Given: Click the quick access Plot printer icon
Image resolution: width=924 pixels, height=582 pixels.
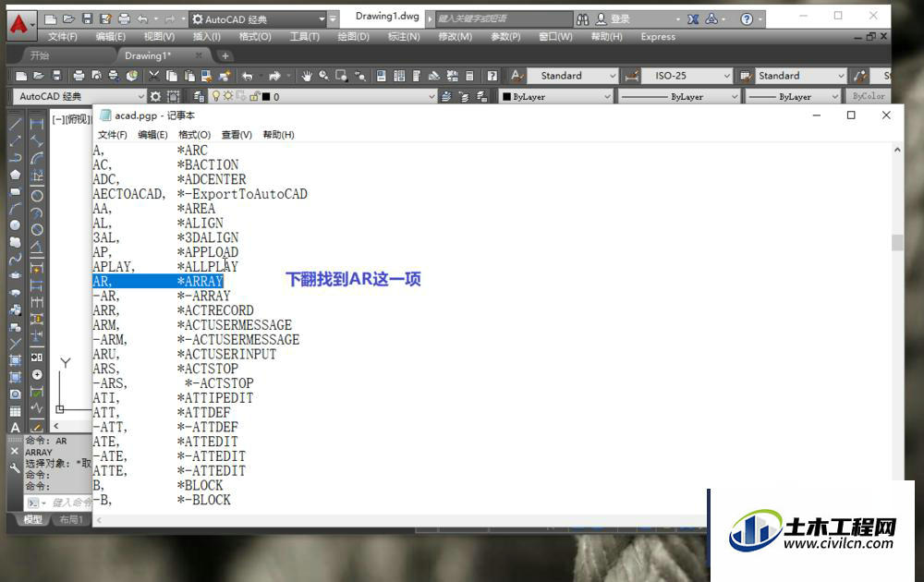Looking at the screenshot, I should click(x=124, y=19).
